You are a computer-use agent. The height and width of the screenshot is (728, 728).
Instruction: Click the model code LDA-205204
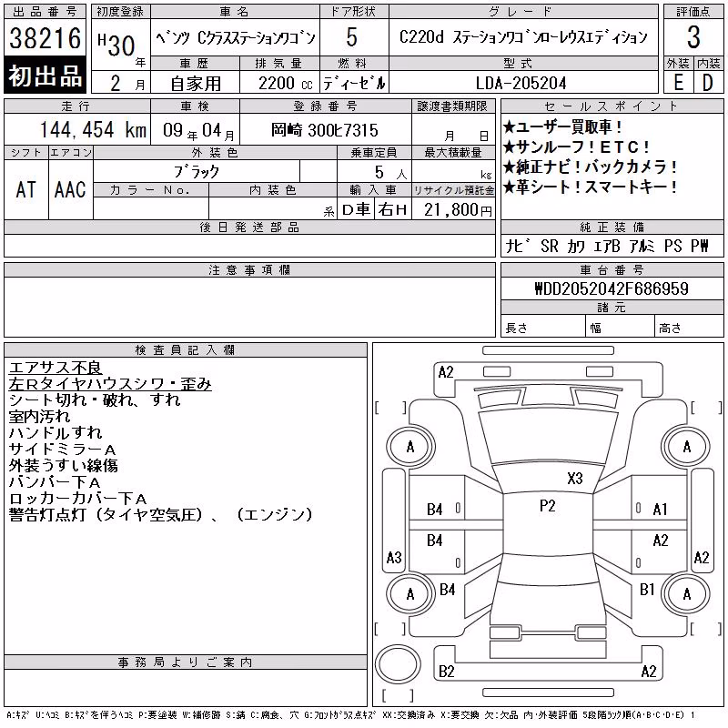[521, 84]
